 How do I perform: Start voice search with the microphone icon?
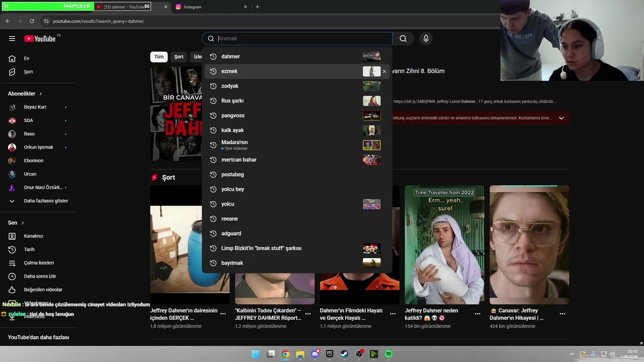pyautogui.click(x=426, y=39)
